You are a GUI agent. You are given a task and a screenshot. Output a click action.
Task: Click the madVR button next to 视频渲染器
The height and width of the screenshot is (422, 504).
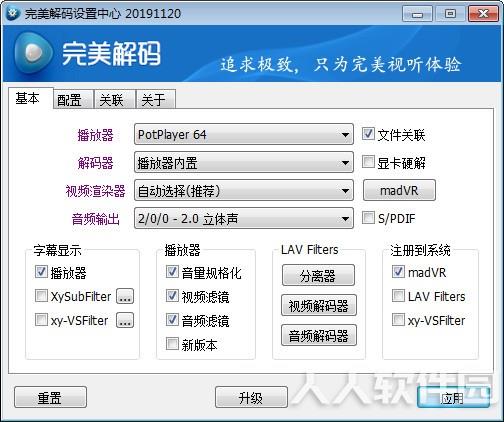tap(399, 190)
